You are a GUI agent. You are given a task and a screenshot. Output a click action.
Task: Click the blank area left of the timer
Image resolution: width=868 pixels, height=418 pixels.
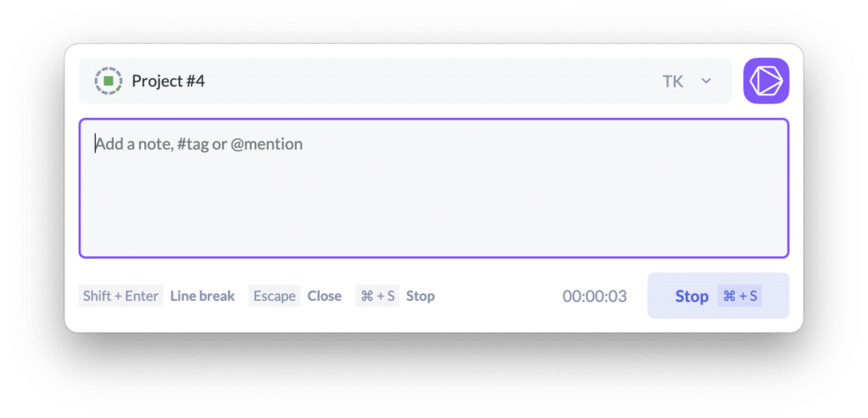(x=500, y=296)
